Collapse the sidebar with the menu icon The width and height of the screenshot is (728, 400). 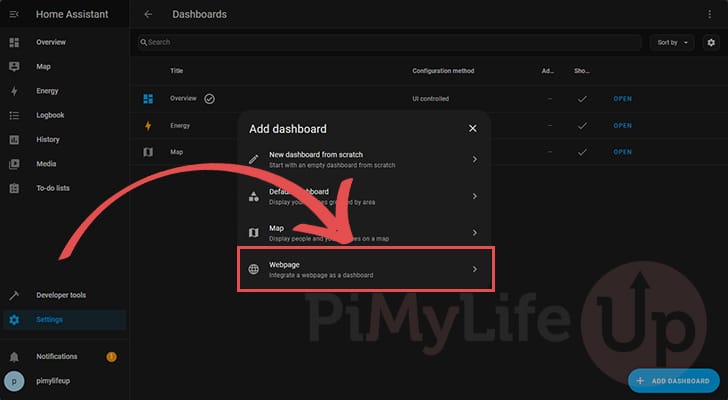click(14, 14)
